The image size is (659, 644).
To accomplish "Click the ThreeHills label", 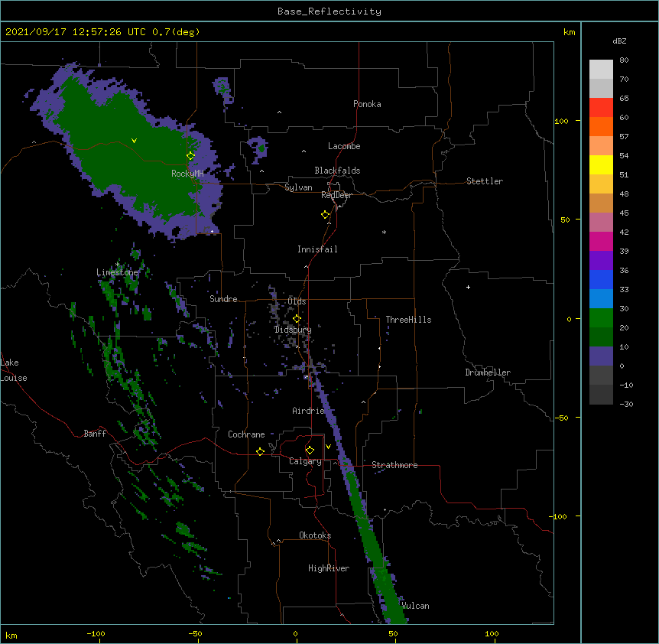I will (x=408, y=320).
